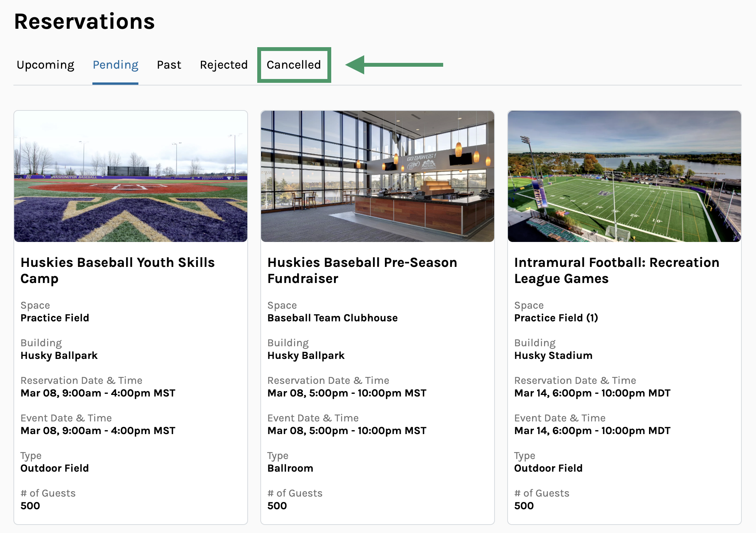
Task: Click Mar 14 reservation time on football card
Action: pyautogui.click(x=592, y=393)
